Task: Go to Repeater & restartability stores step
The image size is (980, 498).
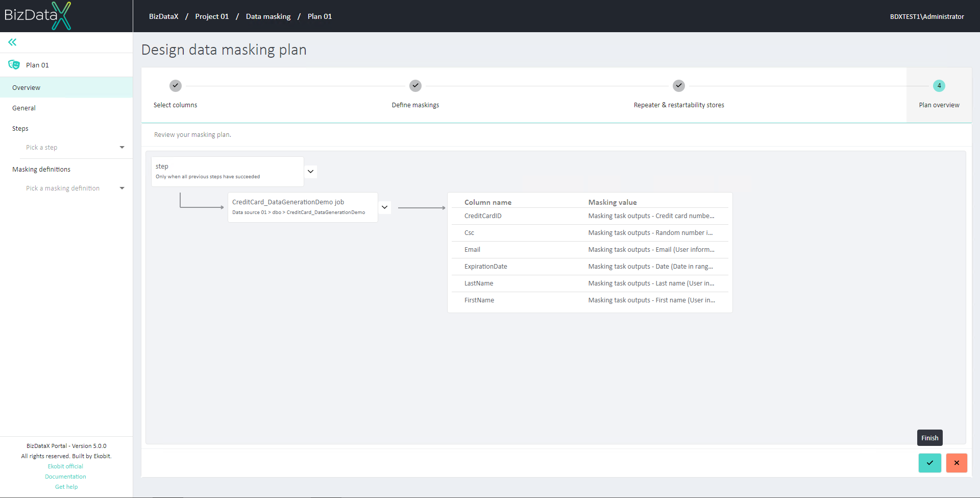Action: [679, 105]
